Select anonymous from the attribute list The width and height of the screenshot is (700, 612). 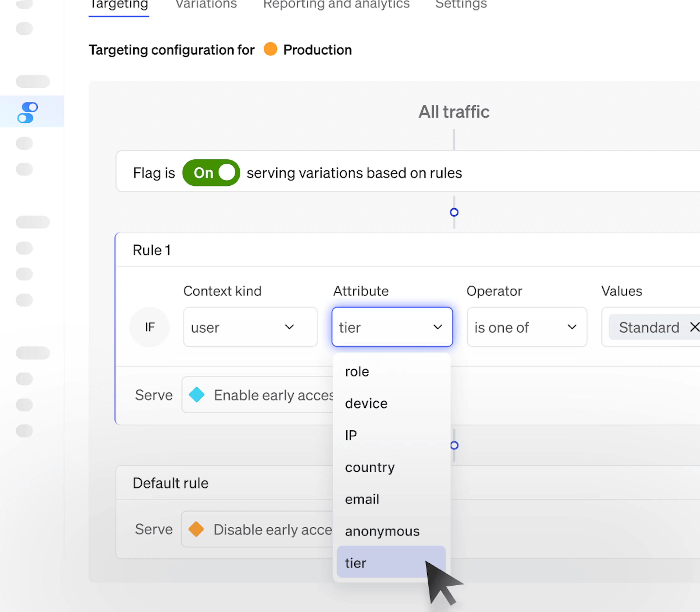coord(382,531)
